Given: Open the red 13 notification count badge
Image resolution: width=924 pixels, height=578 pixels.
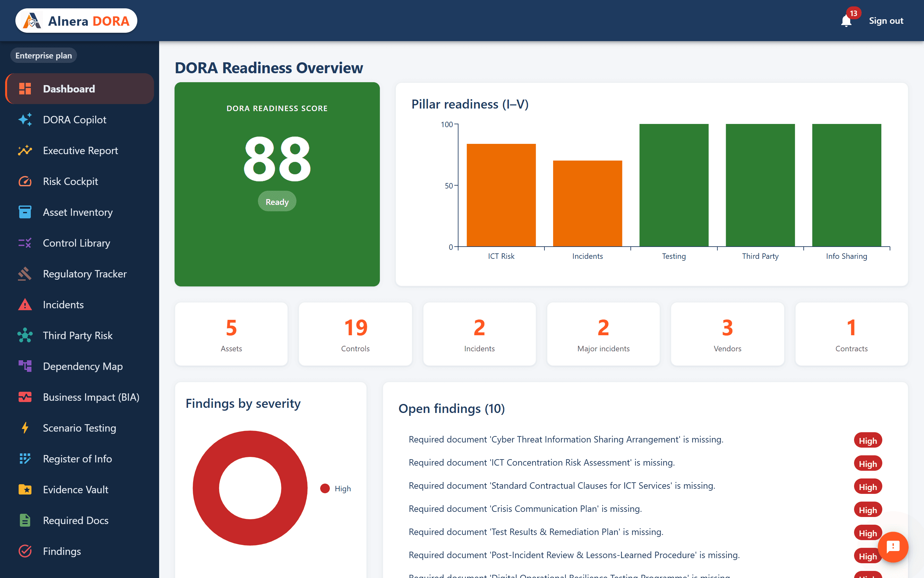Looking at the screenshot, I should [853, 13].
